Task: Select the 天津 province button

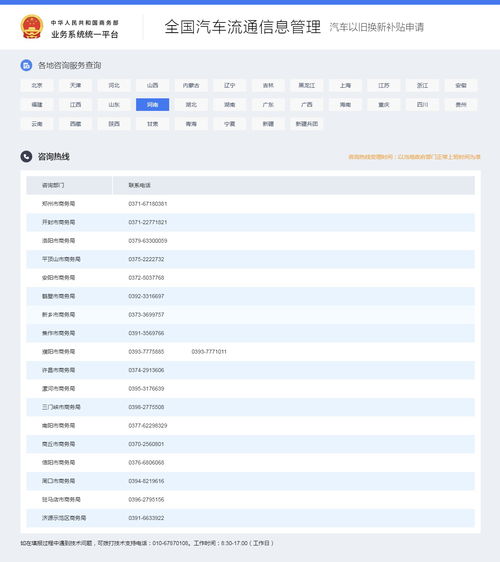Action: 75,85
